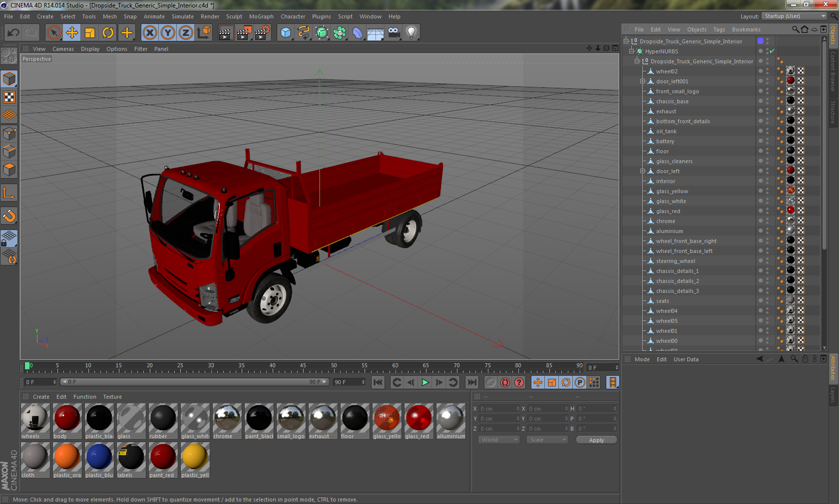Select the Live Selection tool
The width and height of the screenshot is (839, 504).
[x=54, y=33]
